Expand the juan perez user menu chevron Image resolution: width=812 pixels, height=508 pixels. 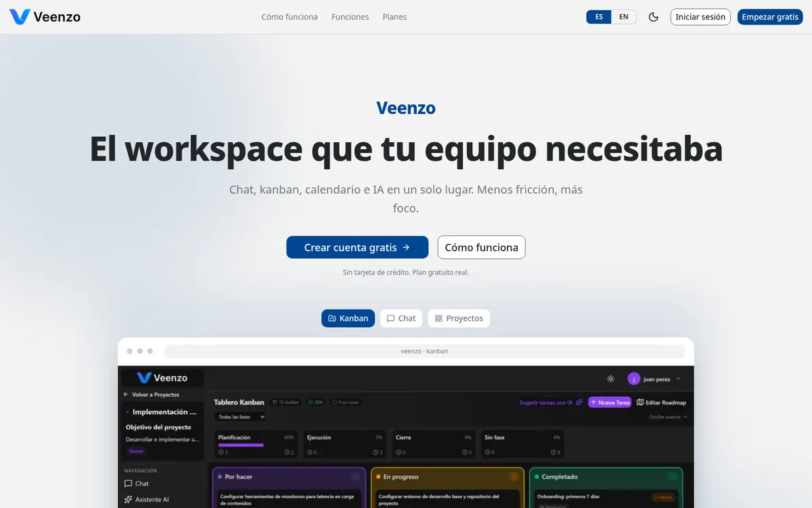coord(678,379)
